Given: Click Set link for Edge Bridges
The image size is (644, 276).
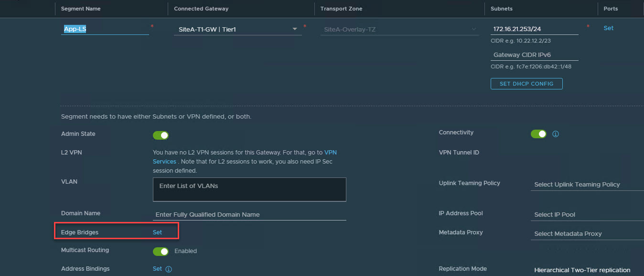Looking at the screenshot, I should [157, 232].
